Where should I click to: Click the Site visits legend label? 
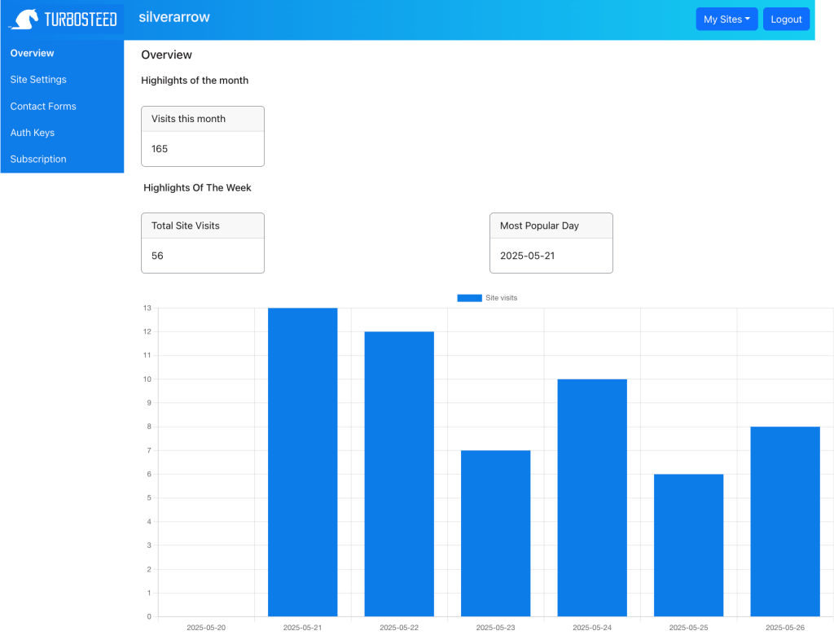501,298
